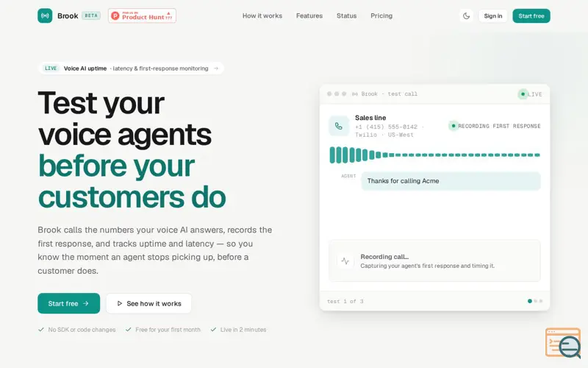The height and width of the screenshot is (368, 588).
Task: View the Pricing page
Action: pyautogui.click(x=381, y=15)
